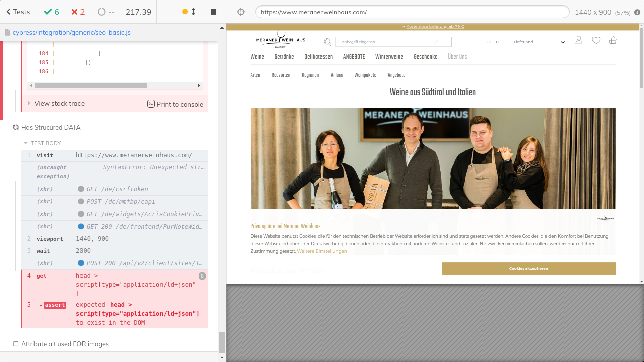The image size is (644, 362).
Task: Open the selector playground crosshair
Action: pyautogui.click(x=240, y=12)
